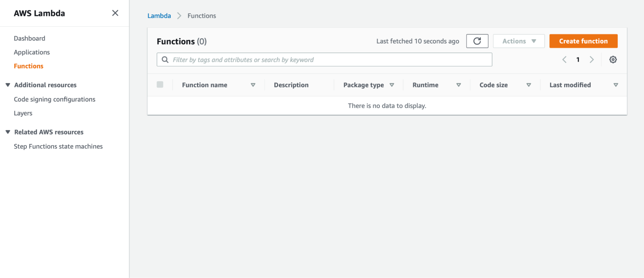Open table preferences gear icon

pos(613,60)
